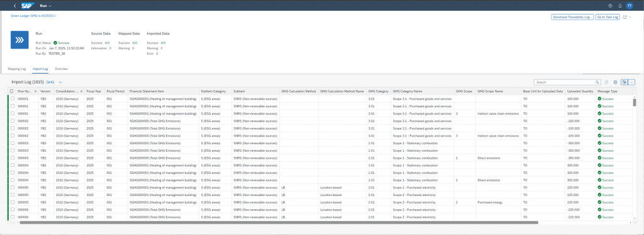Viewport: 644px width, 235px height.
Task: Click the success icon in the Purchased energy row
Action: click(599, 202)
